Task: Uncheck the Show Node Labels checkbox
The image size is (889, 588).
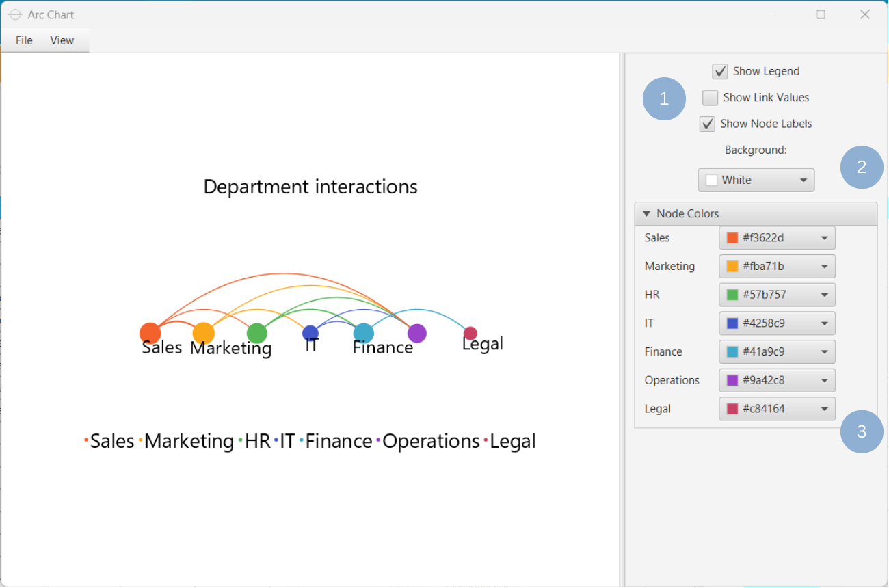Action: [x=707, y=124]
